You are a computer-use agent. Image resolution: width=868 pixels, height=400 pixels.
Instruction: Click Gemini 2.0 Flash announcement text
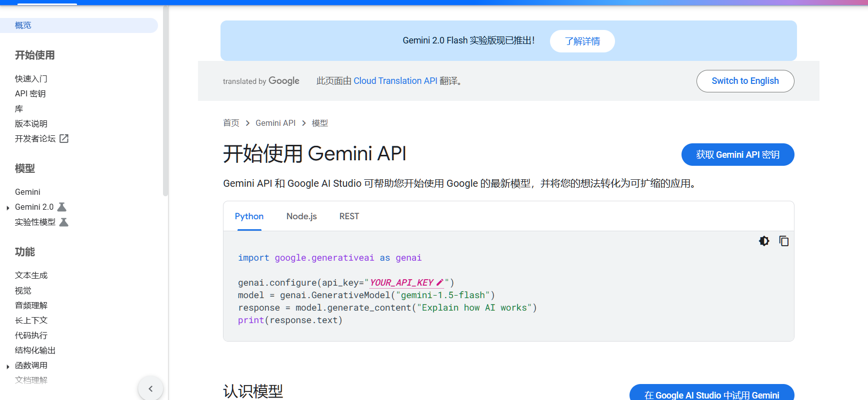[468, 40]
